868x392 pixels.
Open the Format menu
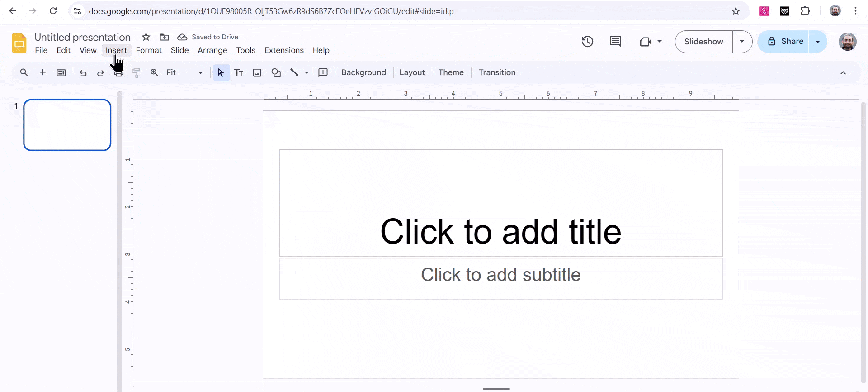pos(149,50)
